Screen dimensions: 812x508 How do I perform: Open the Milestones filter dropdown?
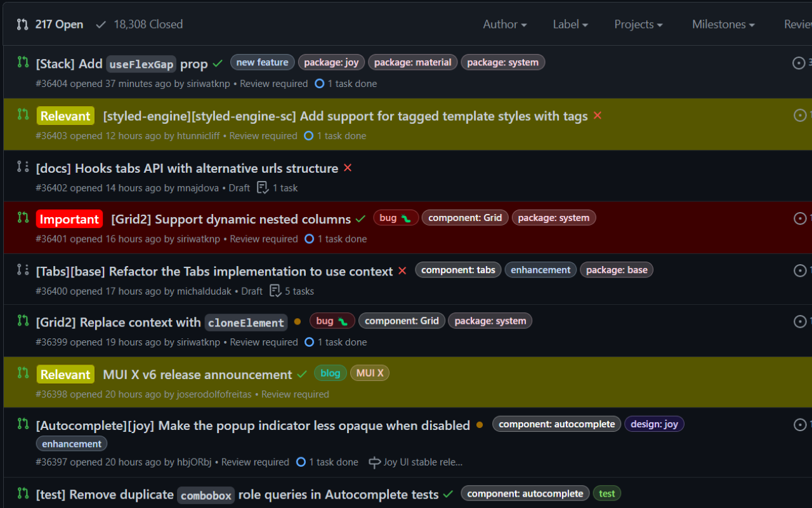point(723,24)
